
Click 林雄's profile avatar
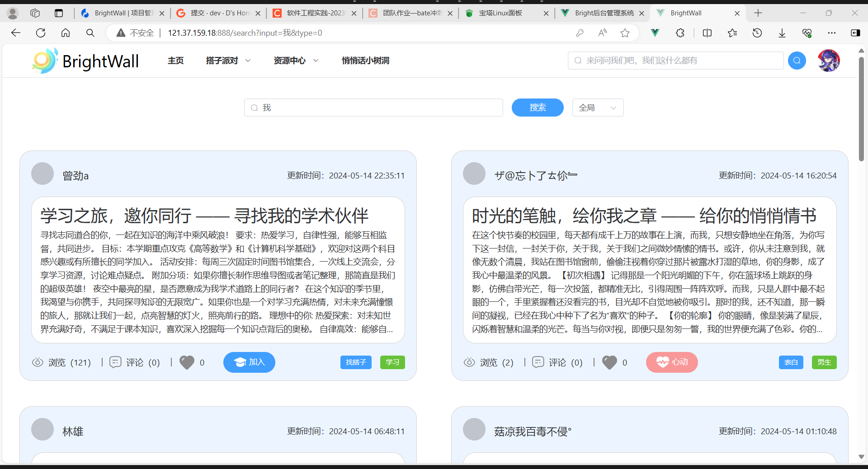[42, 429]
